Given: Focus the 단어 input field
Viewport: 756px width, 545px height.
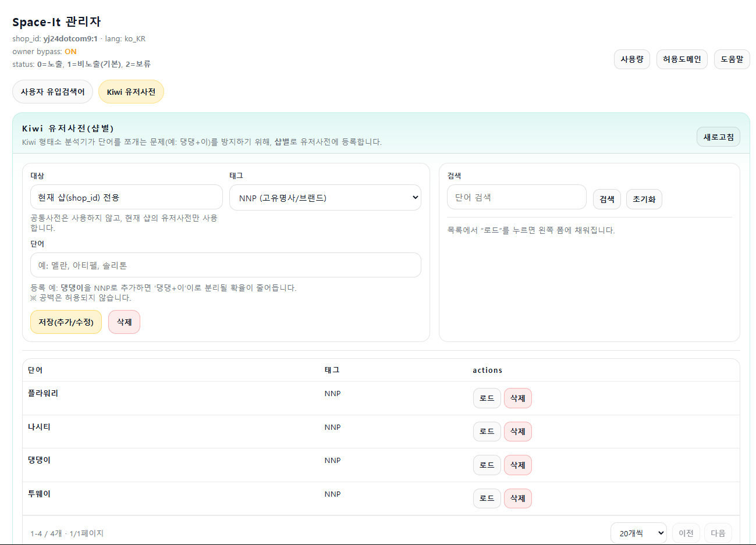Looking at the screenshot, I should 225,265.
